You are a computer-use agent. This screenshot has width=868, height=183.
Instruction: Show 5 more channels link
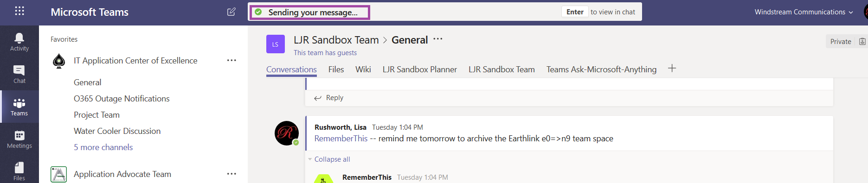tap(103, 147)
